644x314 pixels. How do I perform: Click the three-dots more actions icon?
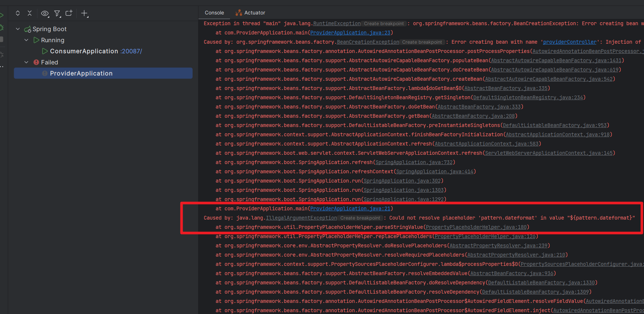1,67
